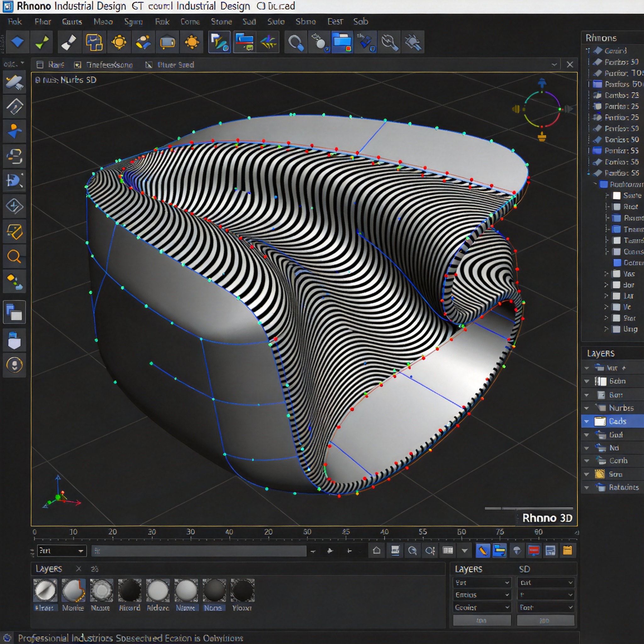Toggle the box beside "Ve" in tree
Image resolution: width=644 pixels, height=644 pixels.
tap(617, 307)
